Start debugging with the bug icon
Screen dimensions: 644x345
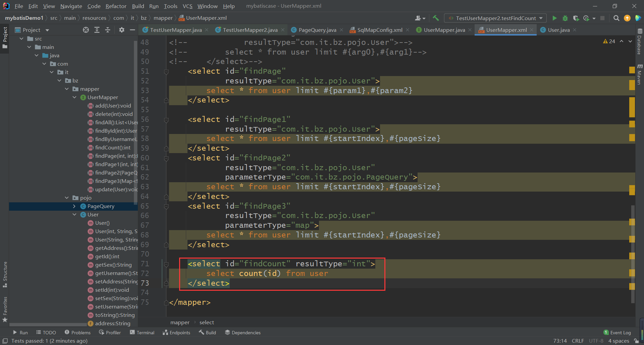click(x=565, y=18)
